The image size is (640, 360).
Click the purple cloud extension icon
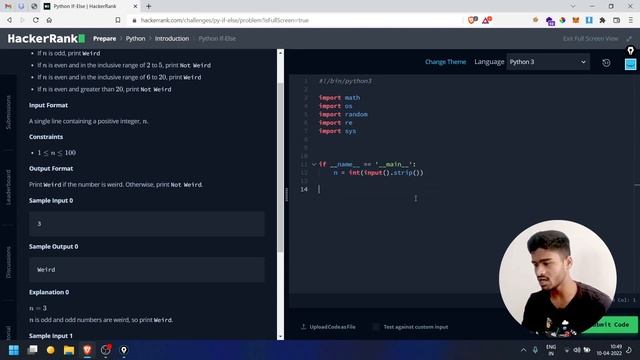[549, 21]
